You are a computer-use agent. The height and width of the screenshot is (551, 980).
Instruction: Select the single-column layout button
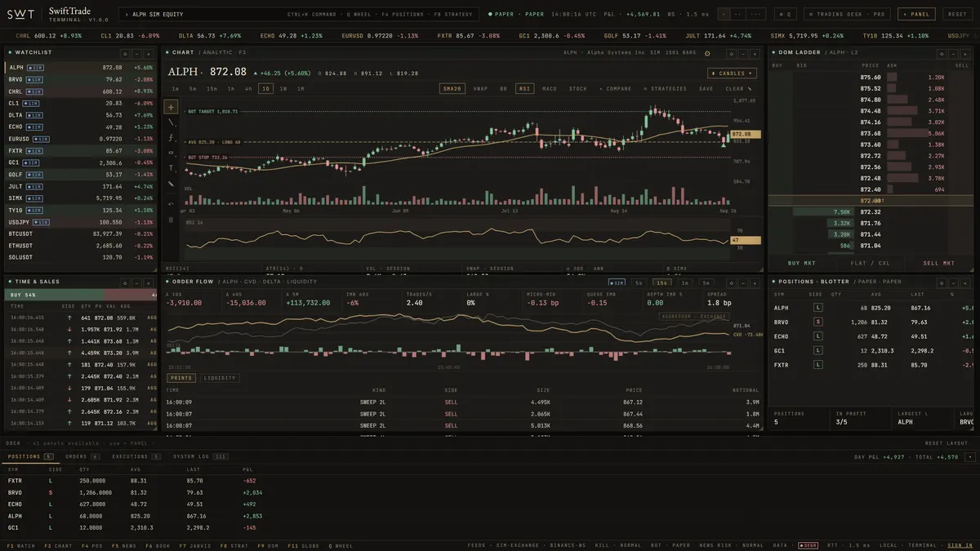[x=724, y=15]
